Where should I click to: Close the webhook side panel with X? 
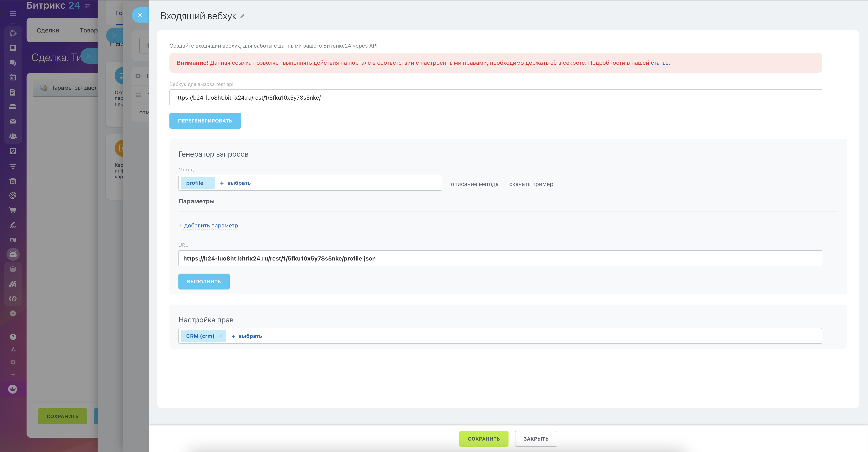point(140,15)
